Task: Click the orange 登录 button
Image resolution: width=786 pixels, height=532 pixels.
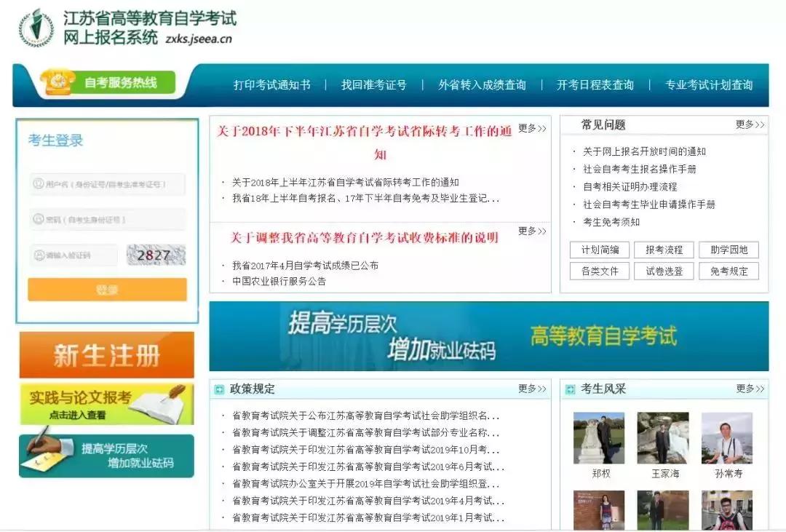Action: coord(106,289)
